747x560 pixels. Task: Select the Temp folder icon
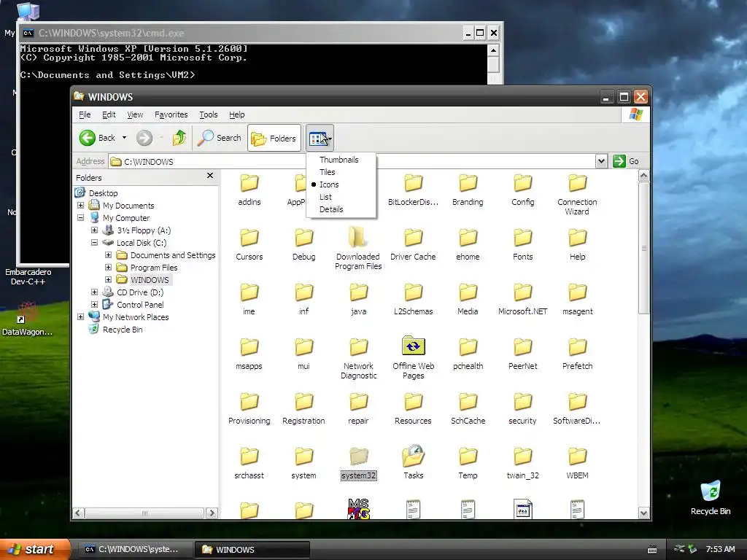[x=468, y=457]
